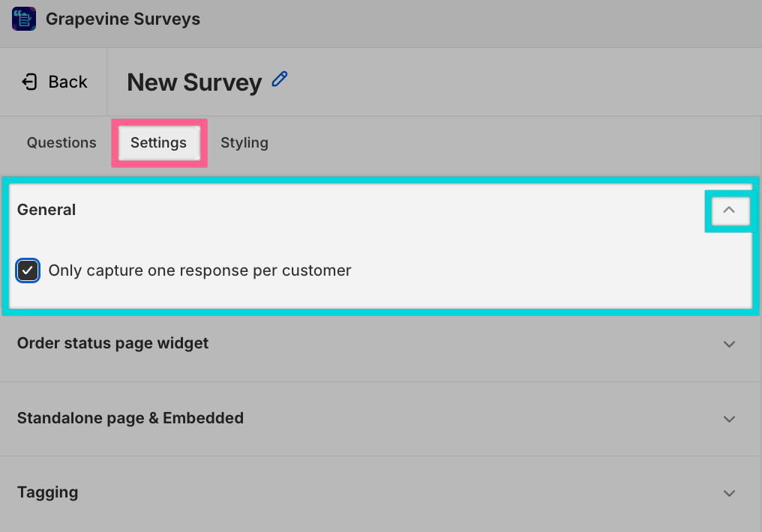Expand Order status page widget chevron

coord(729,344)
